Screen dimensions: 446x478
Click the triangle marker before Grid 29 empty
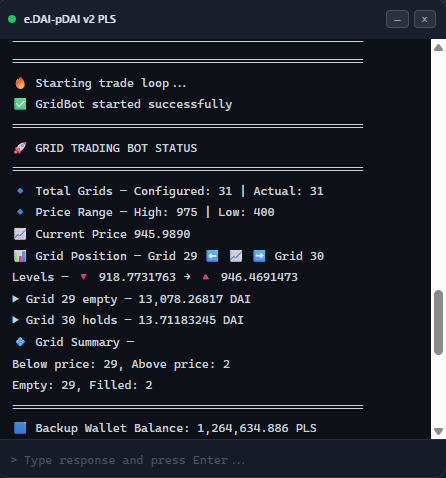[15, 299]
